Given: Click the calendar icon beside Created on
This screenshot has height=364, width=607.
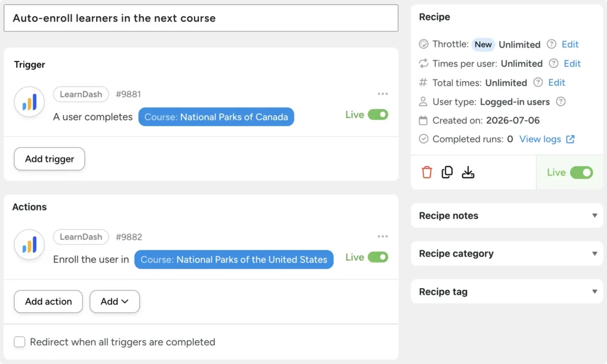Looking at the screenshot, I should coord(423,120).
